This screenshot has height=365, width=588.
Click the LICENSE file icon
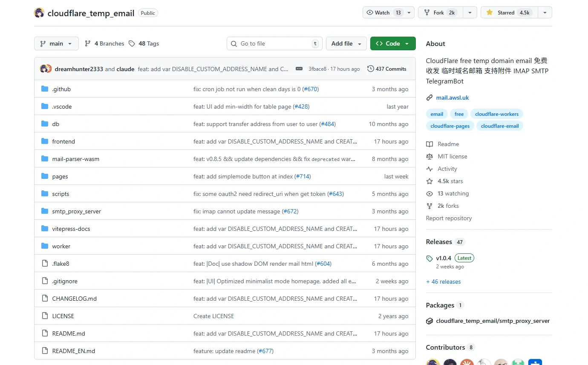pyautogui.click(x=45, y=316)
